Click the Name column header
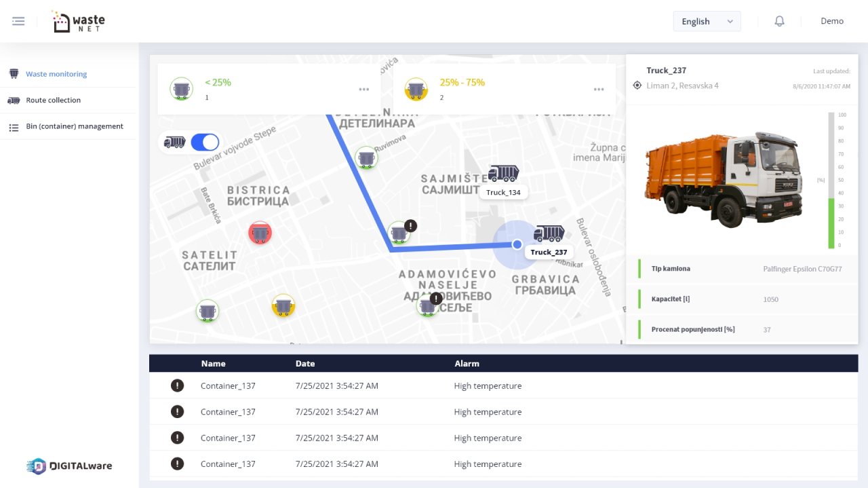Screen dimensions: 868x488 (x=213, y=364)
